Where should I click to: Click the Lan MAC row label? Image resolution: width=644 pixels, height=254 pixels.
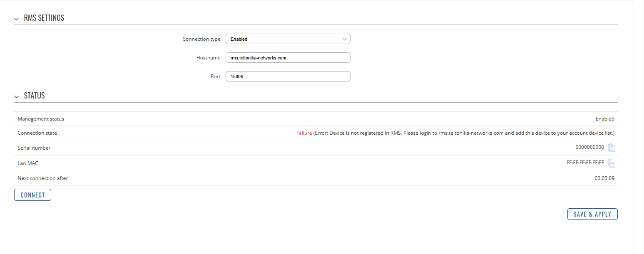click(x=28, y=163)
